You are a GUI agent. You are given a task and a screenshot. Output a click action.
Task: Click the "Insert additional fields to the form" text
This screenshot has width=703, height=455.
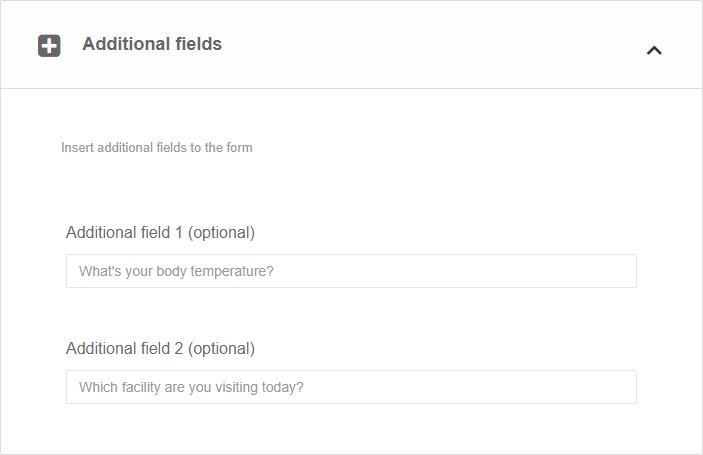[156, 148]
